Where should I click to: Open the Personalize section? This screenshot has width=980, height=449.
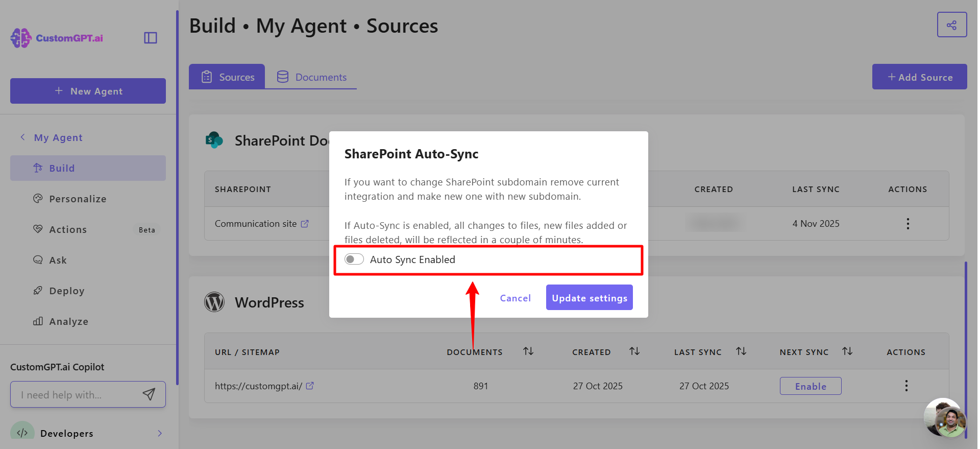pos(88,199)
